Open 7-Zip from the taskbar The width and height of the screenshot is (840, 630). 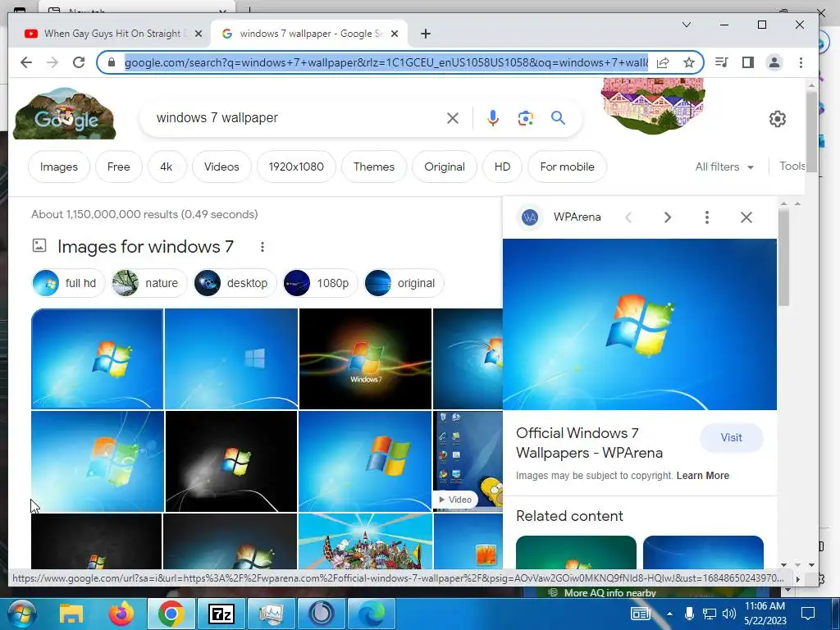click(221, 614)
